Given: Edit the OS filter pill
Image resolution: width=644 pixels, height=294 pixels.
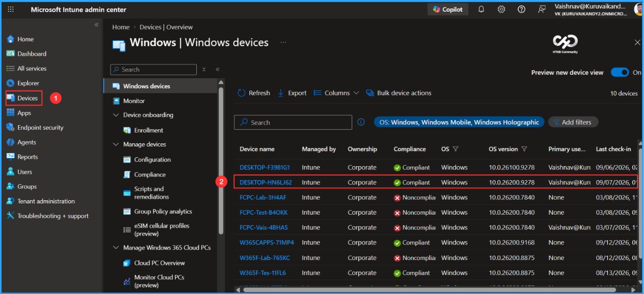Looking at the screenshot, I should pyautogui.click(x=459, y=122).
